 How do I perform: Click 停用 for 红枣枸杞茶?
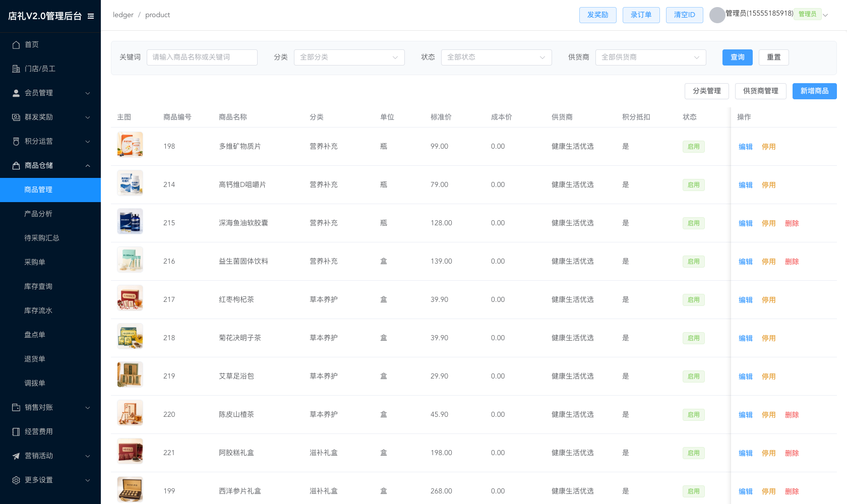pyautogui.click(x=769, y=300)
